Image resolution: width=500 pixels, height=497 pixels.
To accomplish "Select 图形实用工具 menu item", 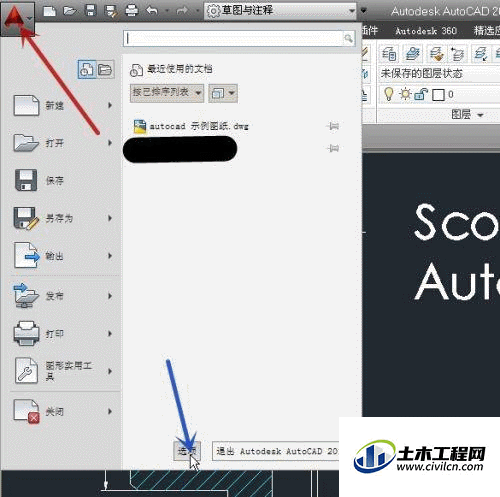I will tap(62, 371).
